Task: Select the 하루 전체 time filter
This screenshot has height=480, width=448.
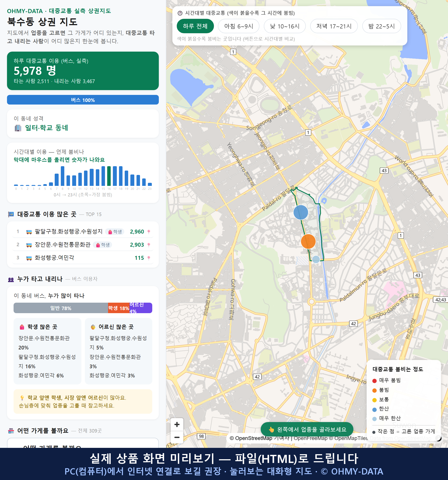Action: 195,26
